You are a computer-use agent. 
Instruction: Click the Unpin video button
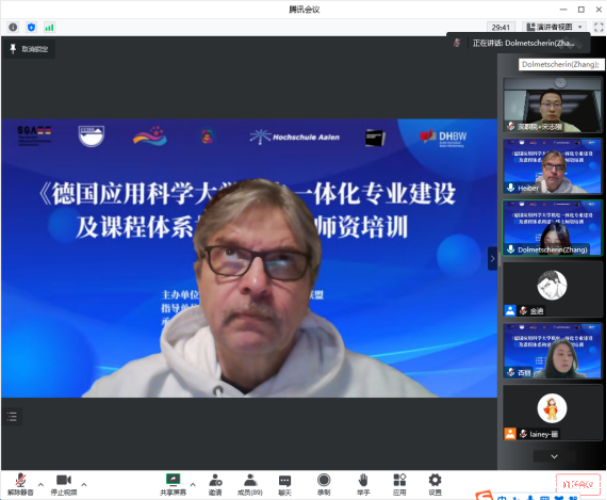tap(28, 48)
